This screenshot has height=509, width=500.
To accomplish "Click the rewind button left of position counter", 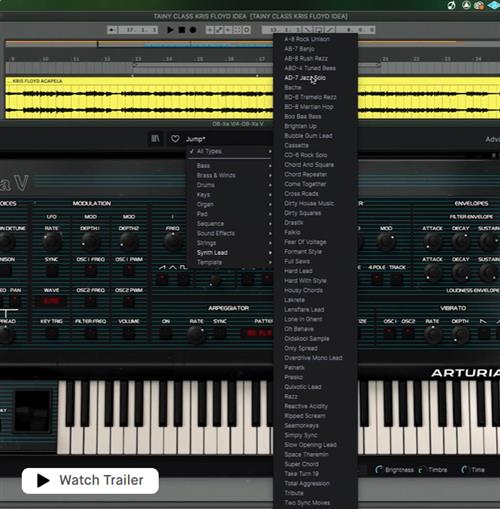I will [x=112, y=30].
